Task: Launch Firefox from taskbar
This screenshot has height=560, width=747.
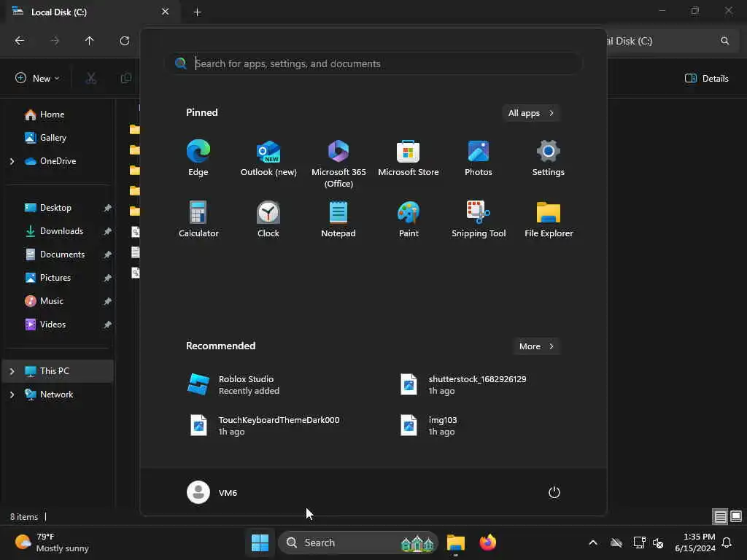Action: point(487,542)
